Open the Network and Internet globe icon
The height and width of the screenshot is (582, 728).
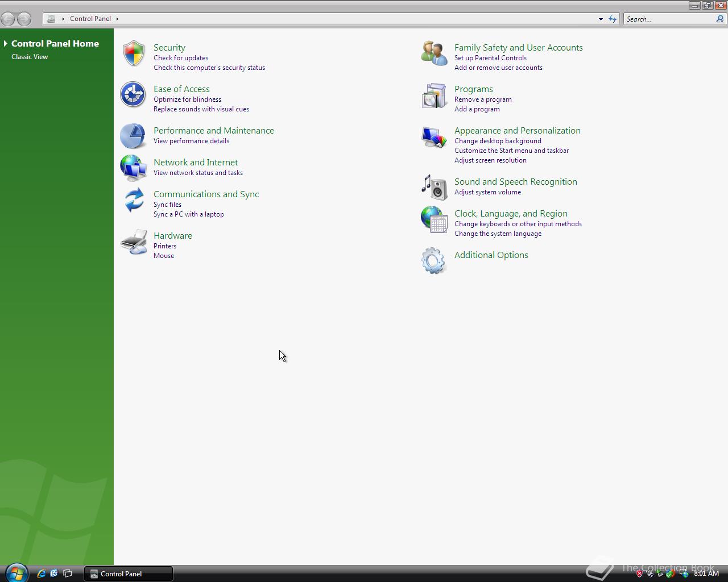tap(134, 168)
